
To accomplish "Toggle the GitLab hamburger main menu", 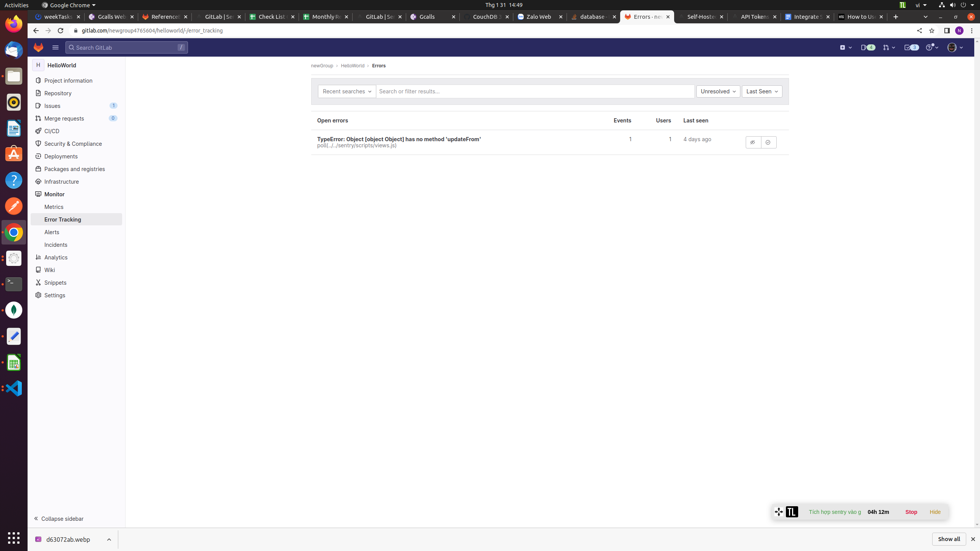I will tap(56, 47).
